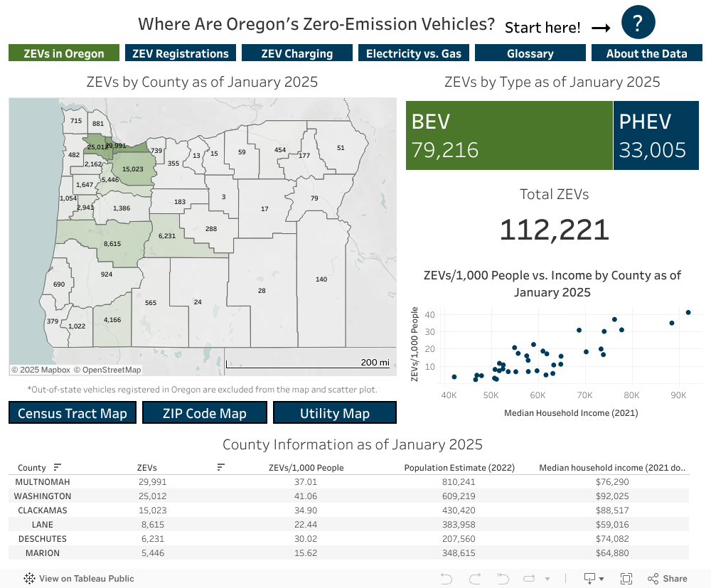
Task: Select the MULTNOMAH row in county table
Action: pos(43,482)
